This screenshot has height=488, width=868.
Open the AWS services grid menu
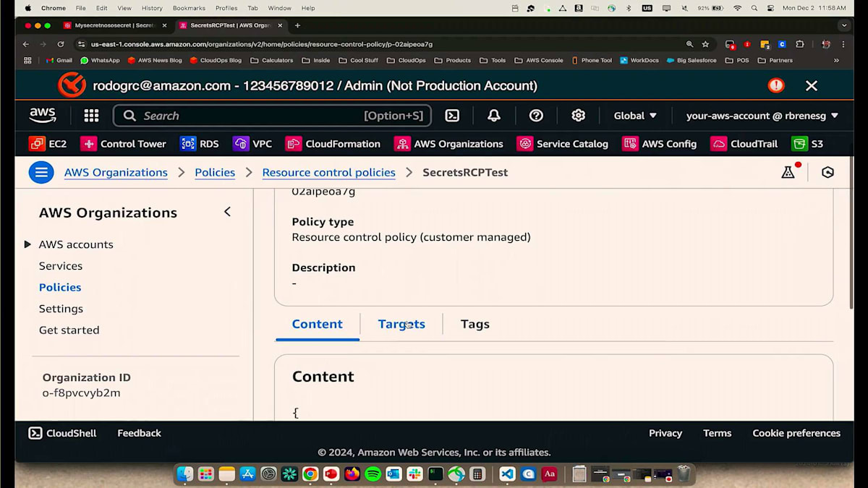[91, 116]
